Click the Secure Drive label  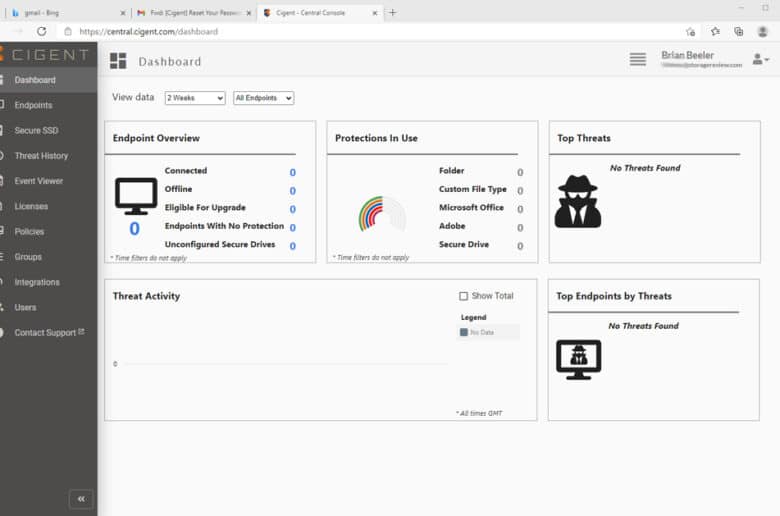(464, 244)
